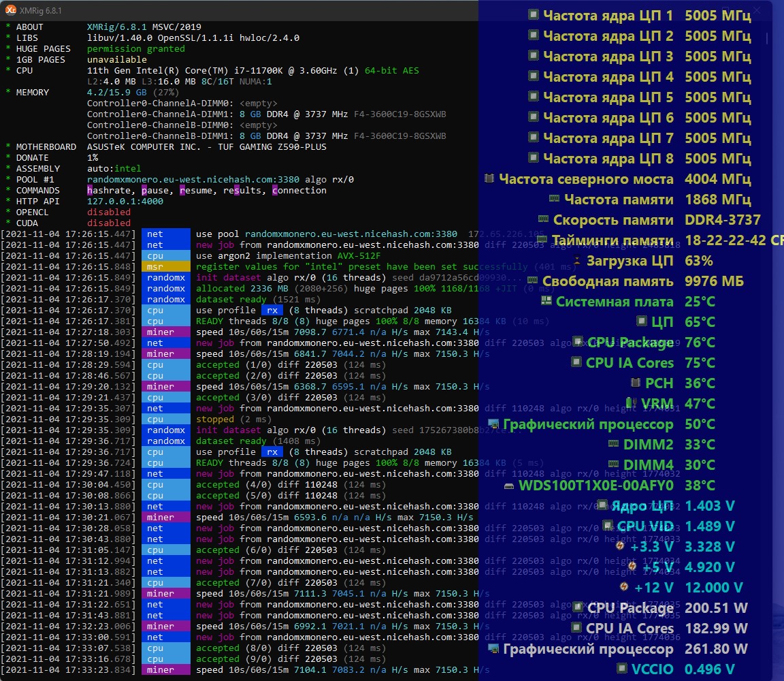Click the chip icon beside CPU IA Cores 182.99 W
The image size is (784, 681).
tap(576, 627)
